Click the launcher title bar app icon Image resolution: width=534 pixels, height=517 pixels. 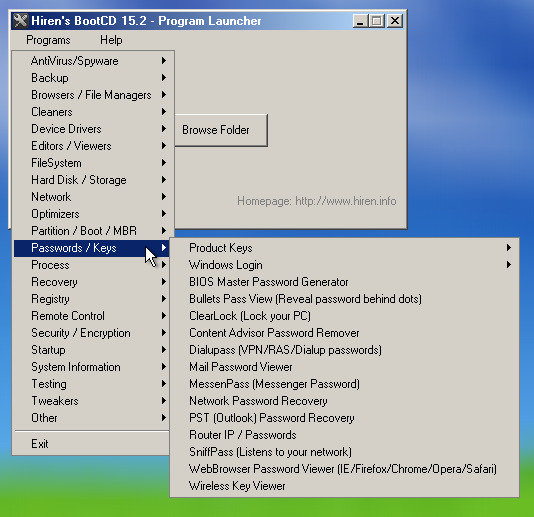[x=20, y=21]
